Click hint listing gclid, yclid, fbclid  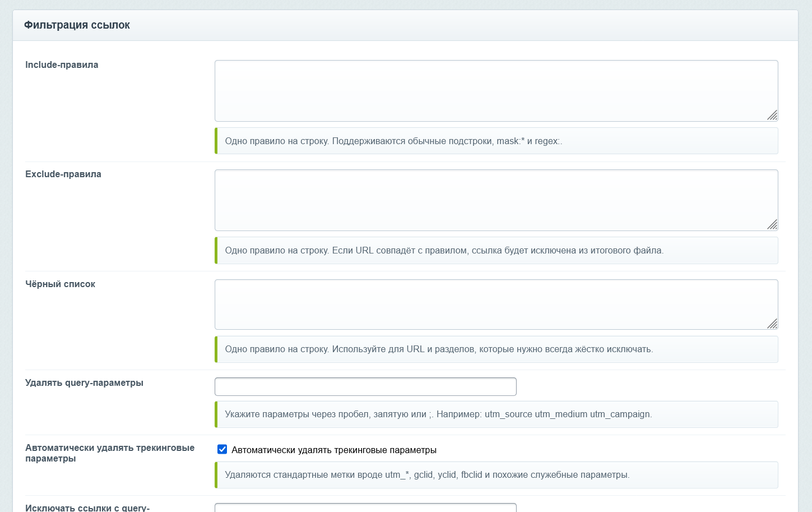(x=497, y=474)
